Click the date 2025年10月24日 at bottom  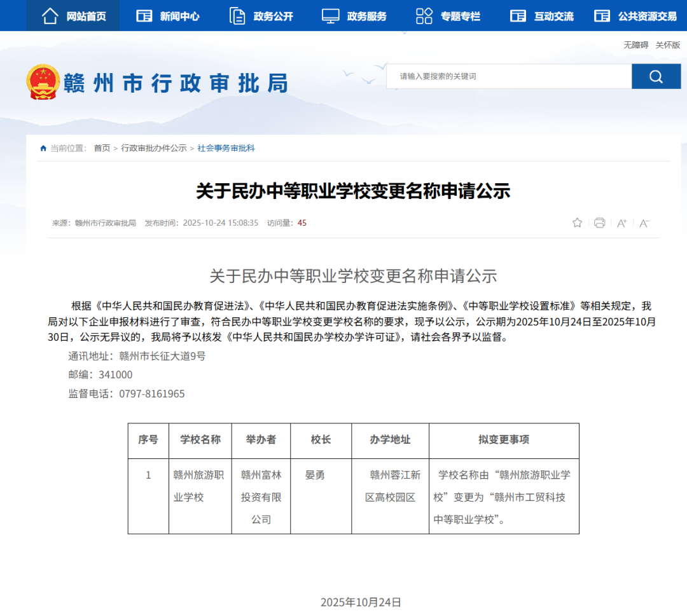click(361, 603)
